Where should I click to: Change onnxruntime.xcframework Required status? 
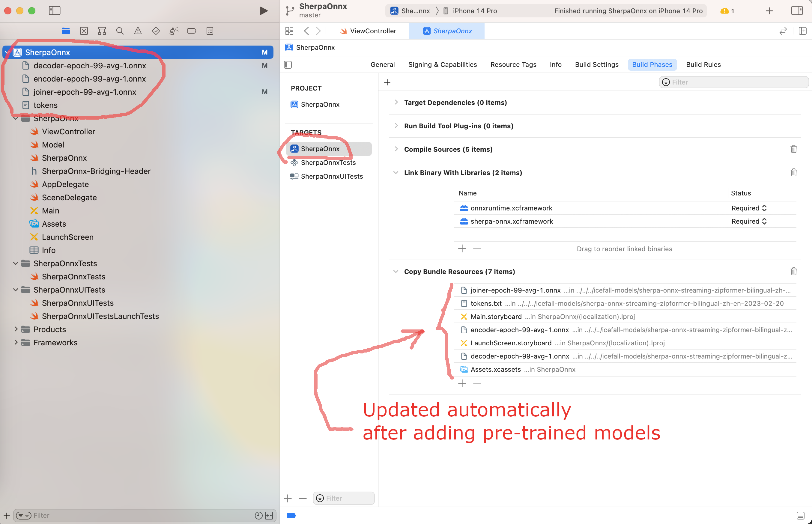coord(749,208)
